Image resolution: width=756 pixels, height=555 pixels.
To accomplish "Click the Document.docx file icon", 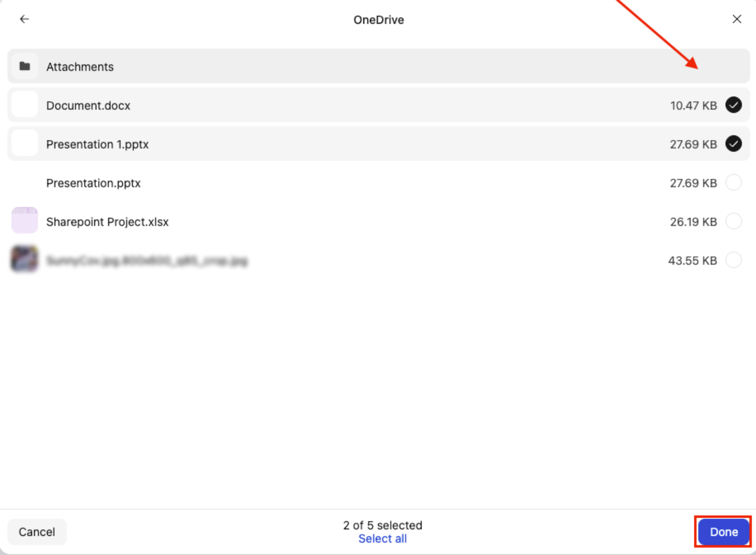I will [x=25, y=105].
